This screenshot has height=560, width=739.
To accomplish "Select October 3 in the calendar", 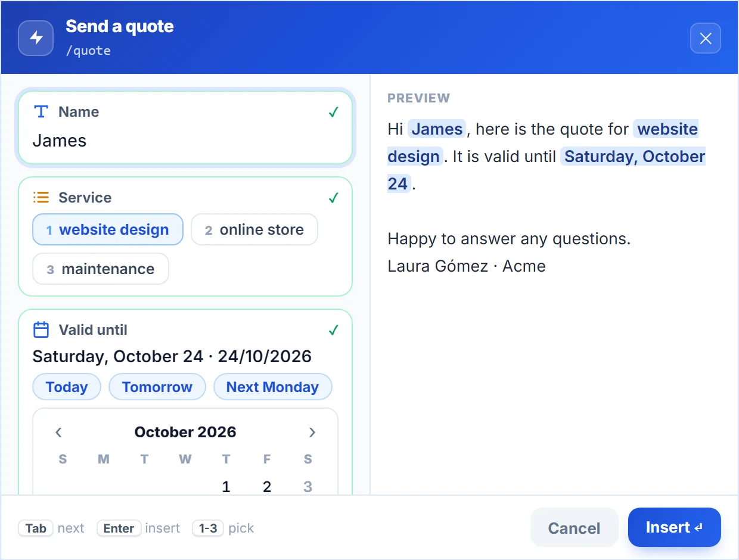I will pyautogui.click(x=308, y=487).
